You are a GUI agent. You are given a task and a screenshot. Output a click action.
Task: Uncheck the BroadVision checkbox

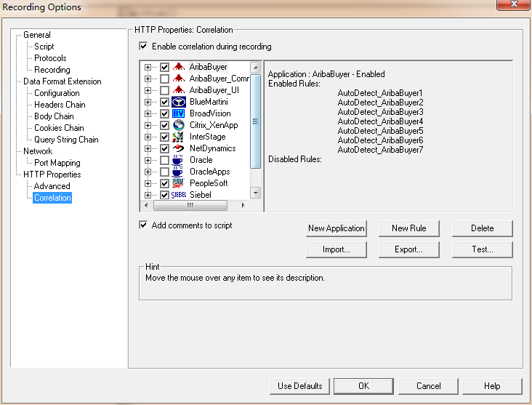click(x=164, y=113)
